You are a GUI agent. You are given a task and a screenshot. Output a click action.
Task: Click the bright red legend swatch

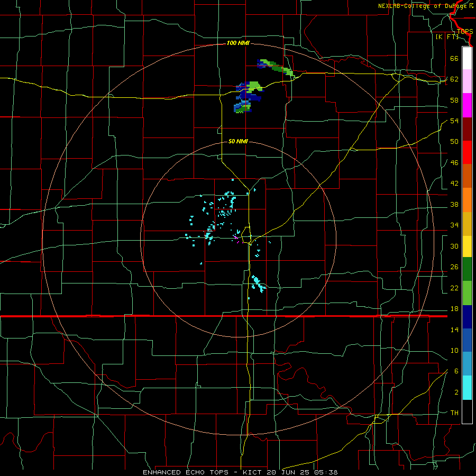467,152
